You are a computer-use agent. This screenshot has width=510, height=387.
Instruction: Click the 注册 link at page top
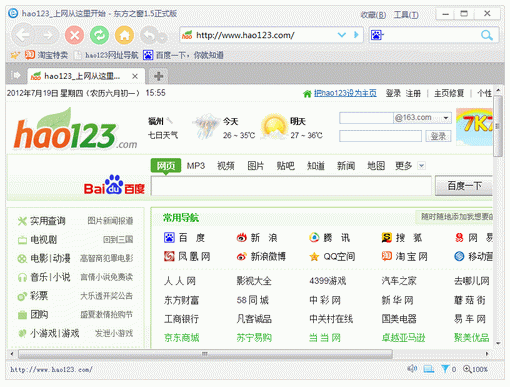413,93
